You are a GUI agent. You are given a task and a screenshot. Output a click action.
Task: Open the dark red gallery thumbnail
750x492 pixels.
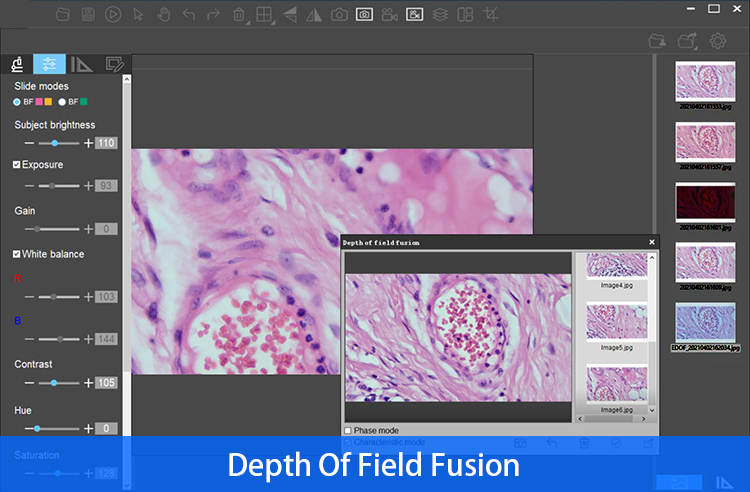(x=706, y=202)
